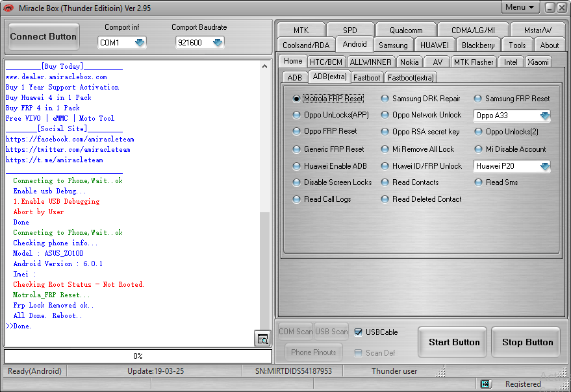The width and height of the screenshot is (571, 392).
Task: Click the Phone Pinouts button
Action: point(314,352)
